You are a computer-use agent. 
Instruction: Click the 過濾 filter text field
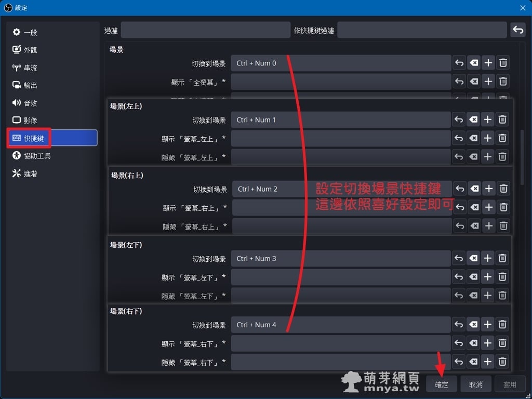click(x=205, y=30)
